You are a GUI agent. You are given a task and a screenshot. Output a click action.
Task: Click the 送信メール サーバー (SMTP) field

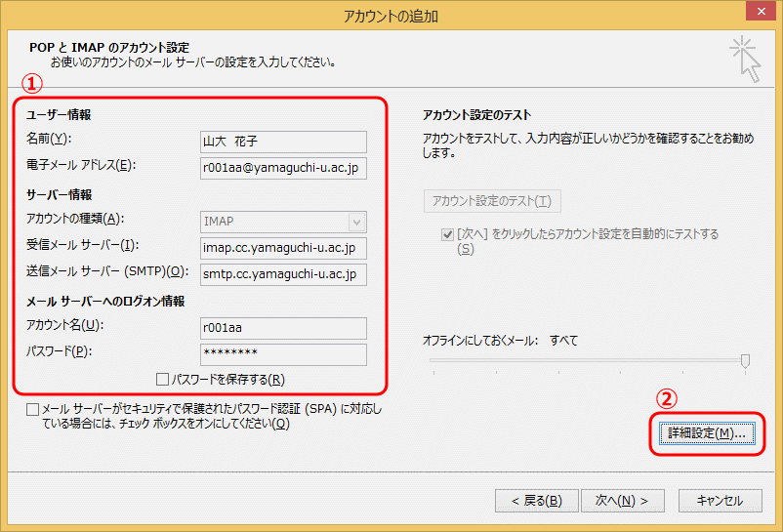(x=283, y=274)
